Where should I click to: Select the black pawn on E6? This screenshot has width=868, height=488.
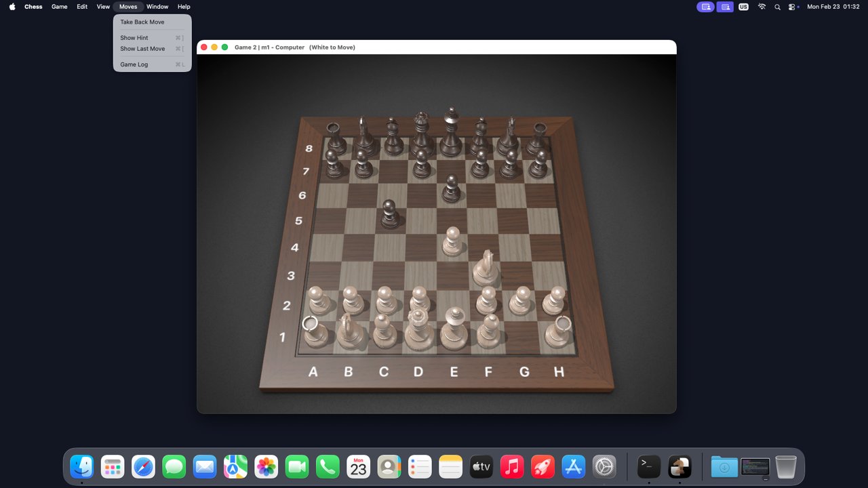[452, 192]
